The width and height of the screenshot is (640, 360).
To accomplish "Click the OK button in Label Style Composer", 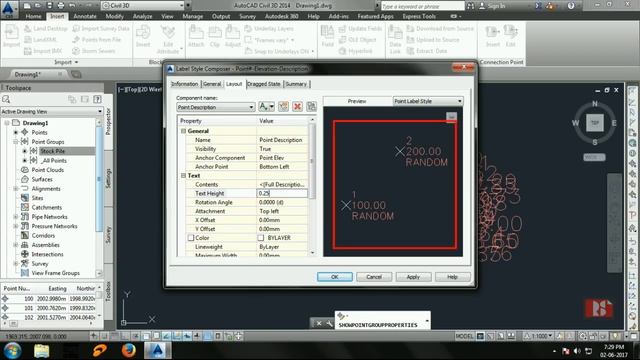I will [x=335, y=277].
